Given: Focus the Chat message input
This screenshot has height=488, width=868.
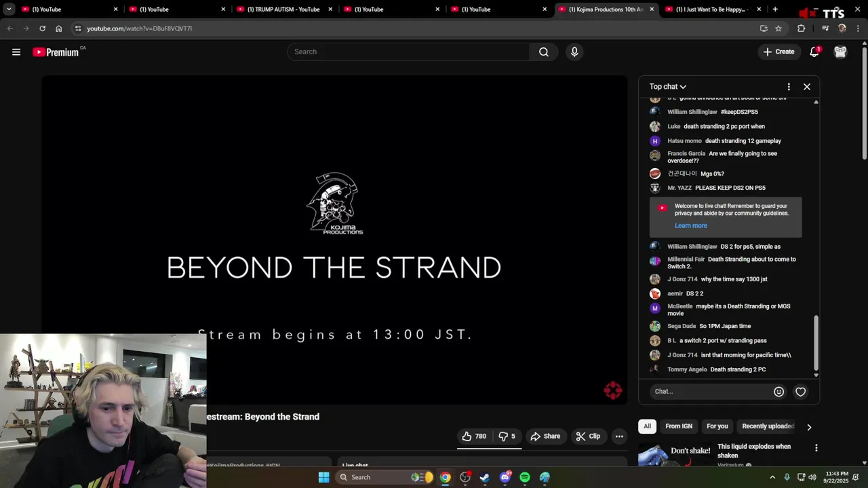Looking at the screenshot, I should [711, 392].
